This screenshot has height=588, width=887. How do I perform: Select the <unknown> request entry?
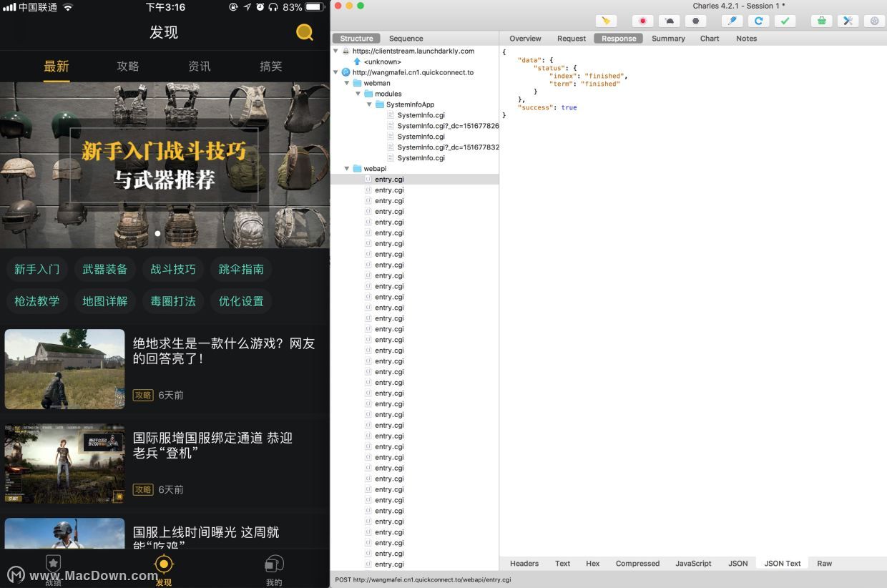pos(382,62)
